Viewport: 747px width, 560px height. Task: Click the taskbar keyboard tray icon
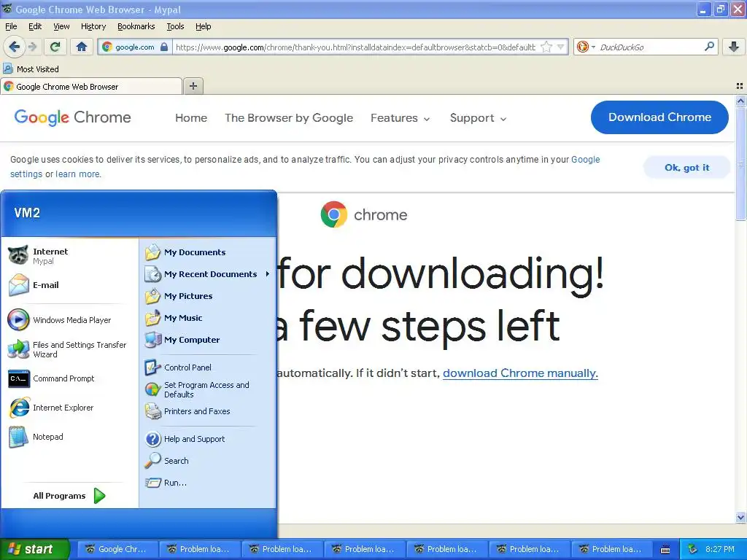pyautogui.click(x=665, y=550)
